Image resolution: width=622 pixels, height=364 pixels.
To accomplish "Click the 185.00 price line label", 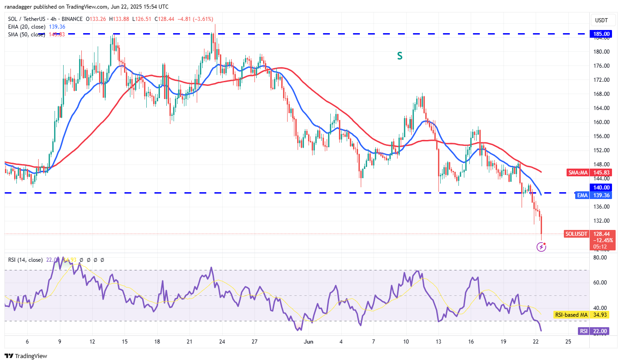I will [602, 34].
